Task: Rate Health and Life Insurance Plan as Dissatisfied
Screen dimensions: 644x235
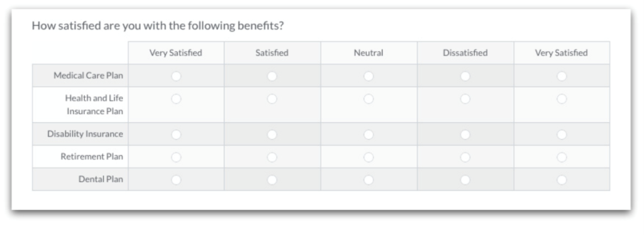Action: point(465,99)
